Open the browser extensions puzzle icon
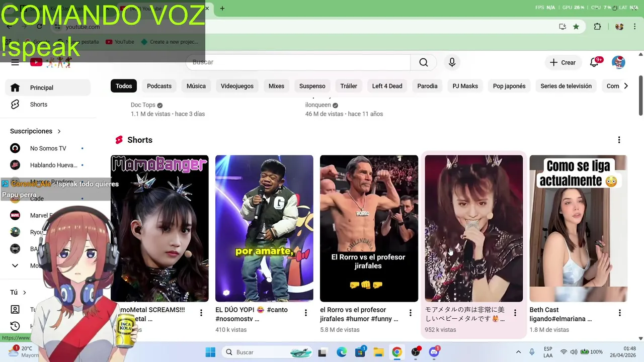 (597, 27)
